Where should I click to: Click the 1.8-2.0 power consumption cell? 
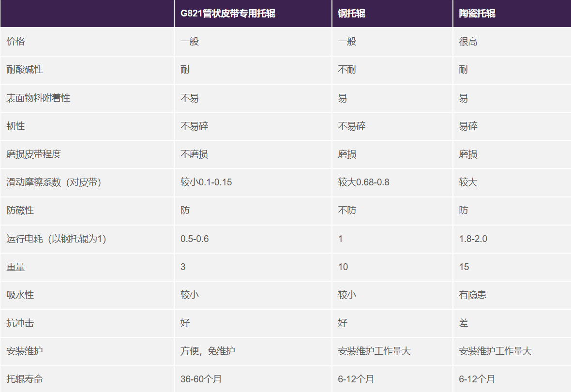(x=473, y=239)
